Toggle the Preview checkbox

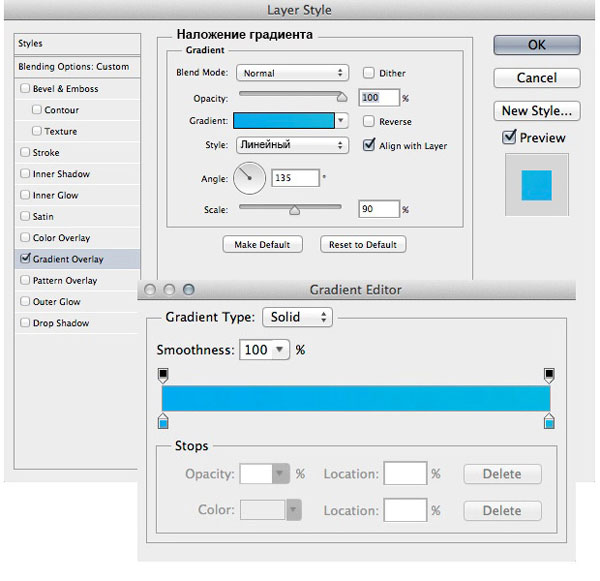(509, 137)
